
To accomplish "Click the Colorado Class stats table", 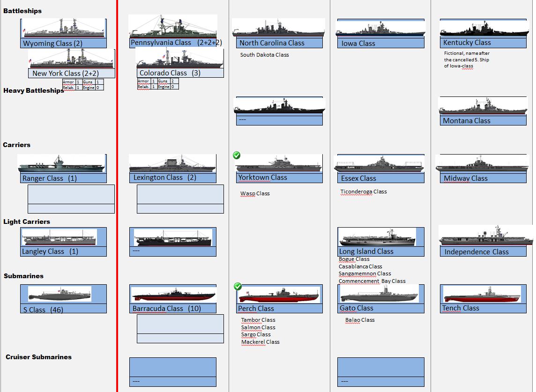I will (x=158, y=84).
